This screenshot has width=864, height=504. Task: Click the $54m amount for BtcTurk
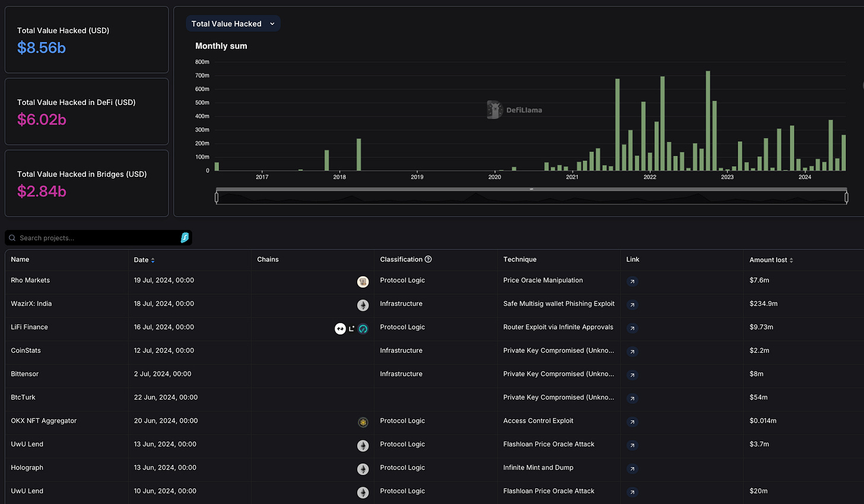758,397
